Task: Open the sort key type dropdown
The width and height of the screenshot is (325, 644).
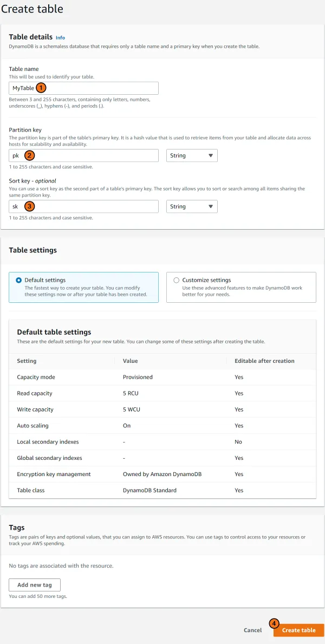Action: tap(192, 206)
